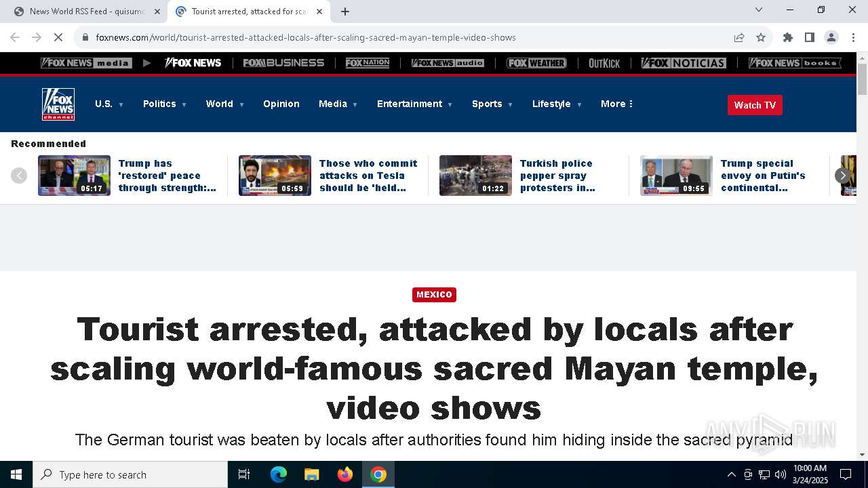
Task: Open the Fox News Audio logo link
Action: tap(448, 63)
